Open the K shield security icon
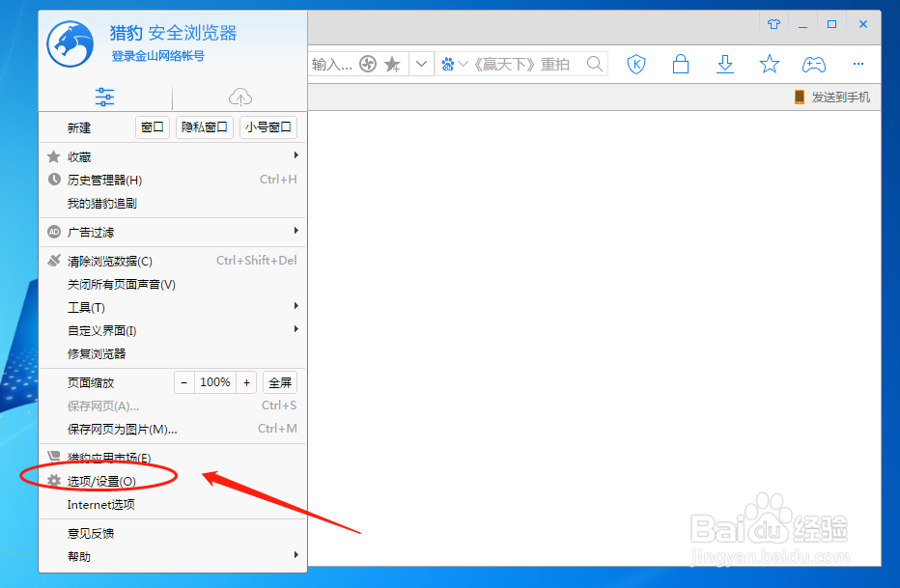This screenshot has width=900, height=588. click(636, 64)
